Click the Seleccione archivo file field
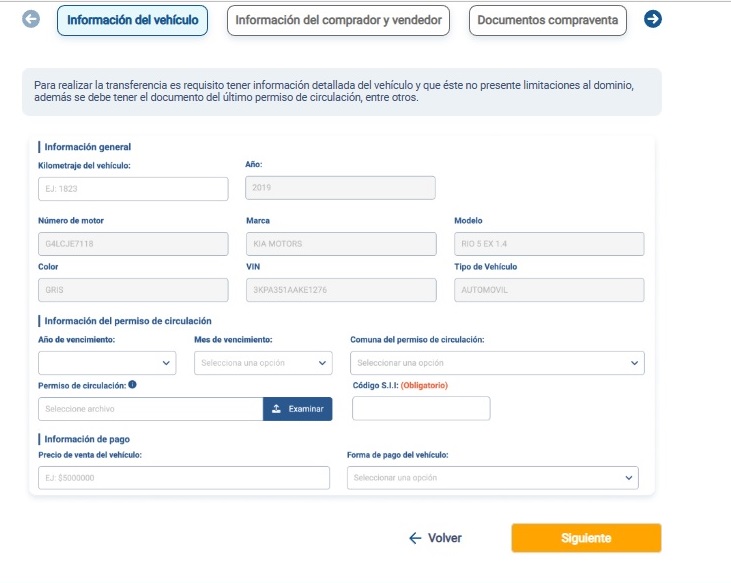Viewport: 731px width, 583px height. (x=151, y=409)
